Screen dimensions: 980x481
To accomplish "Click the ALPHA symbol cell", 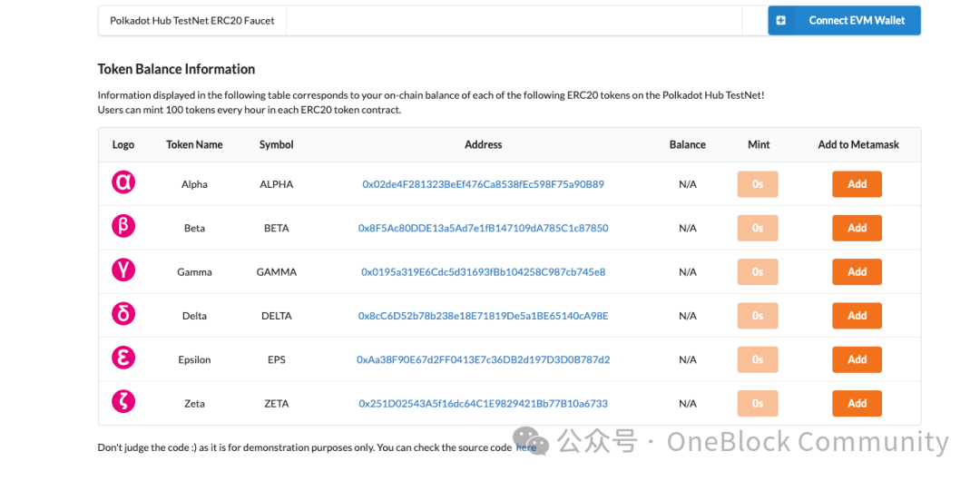I will 276,184.
